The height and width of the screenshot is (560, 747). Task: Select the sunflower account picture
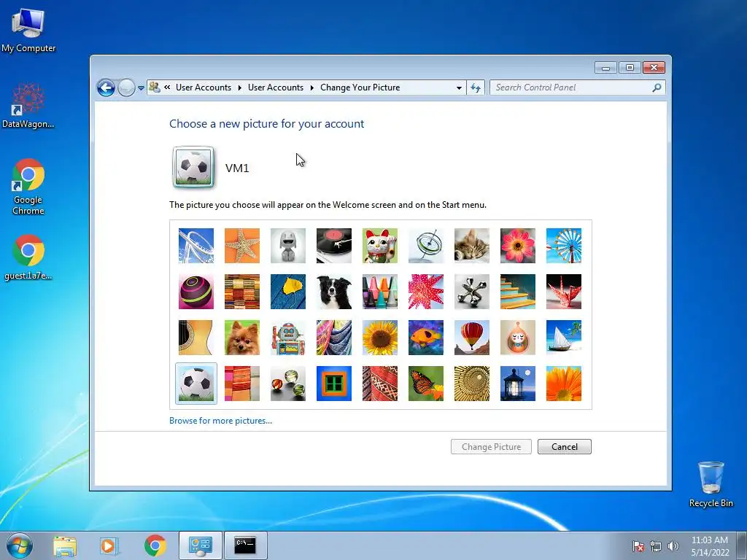(380, 338)
